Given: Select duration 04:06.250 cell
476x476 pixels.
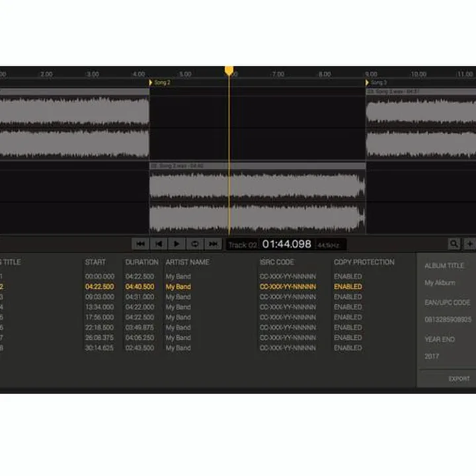Looking at the screenshot, I should coord(139,338).
